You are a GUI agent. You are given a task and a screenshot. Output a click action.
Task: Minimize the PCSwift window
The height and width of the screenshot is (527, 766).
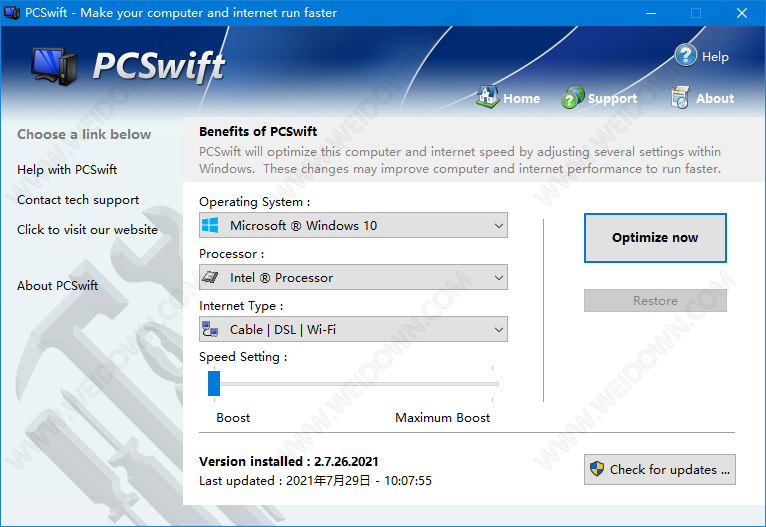point(651,13)
